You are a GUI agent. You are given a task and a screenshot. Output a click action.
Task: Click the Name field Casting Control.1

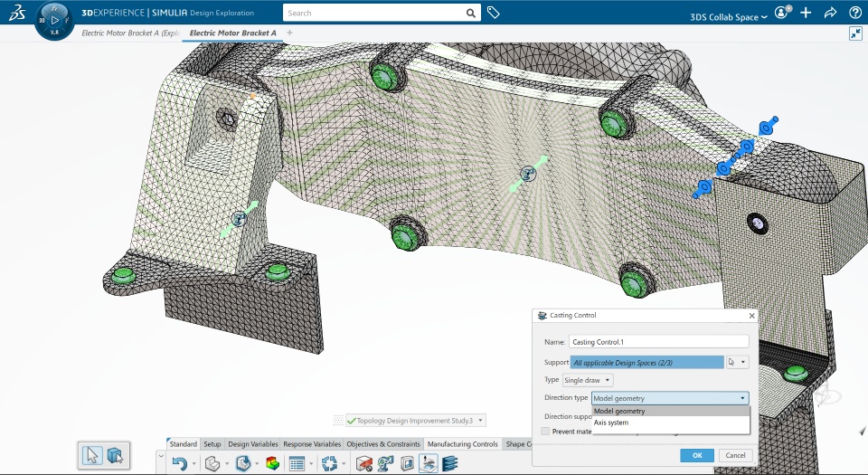click(659, 342)
